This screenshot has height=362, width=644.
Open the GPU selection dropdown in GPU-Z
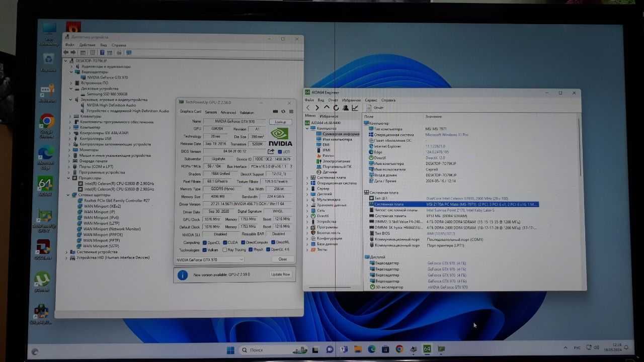[209, 259]
